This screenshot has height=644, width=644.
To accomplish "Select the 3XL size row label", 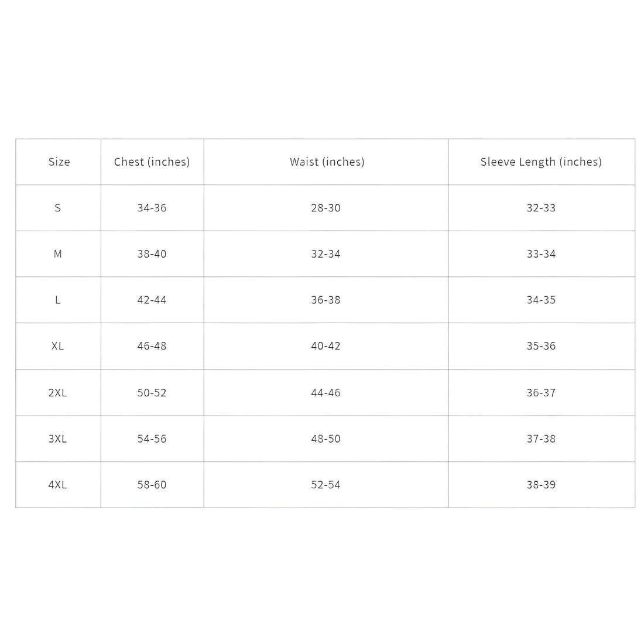I will click(58, 439).
